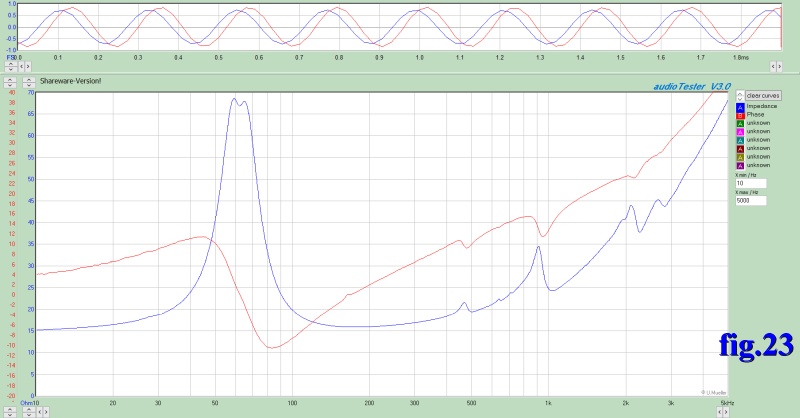Click the oscilloscope right-side scroll right arrow
The width and height of the screenshot is (800, 418).
pyautogui.click(x=780, y=66)
